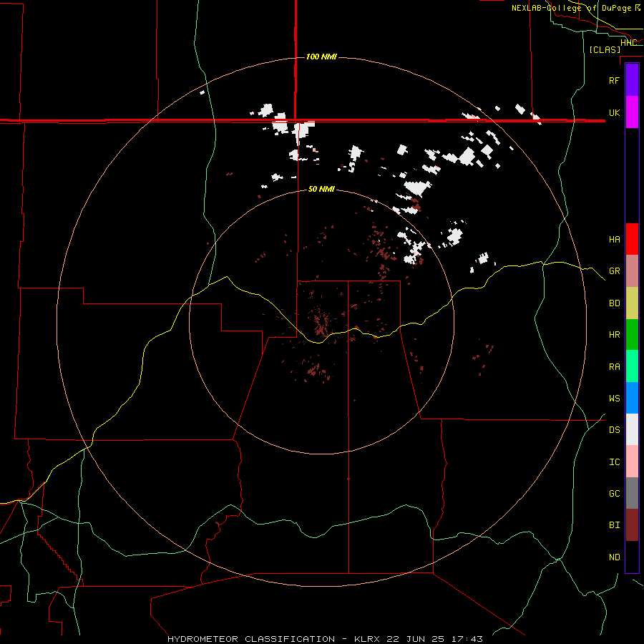The width and height of the screenshot is (644, 644).
Task: Select the GR legend color block
Action: [x=632, y=270]
